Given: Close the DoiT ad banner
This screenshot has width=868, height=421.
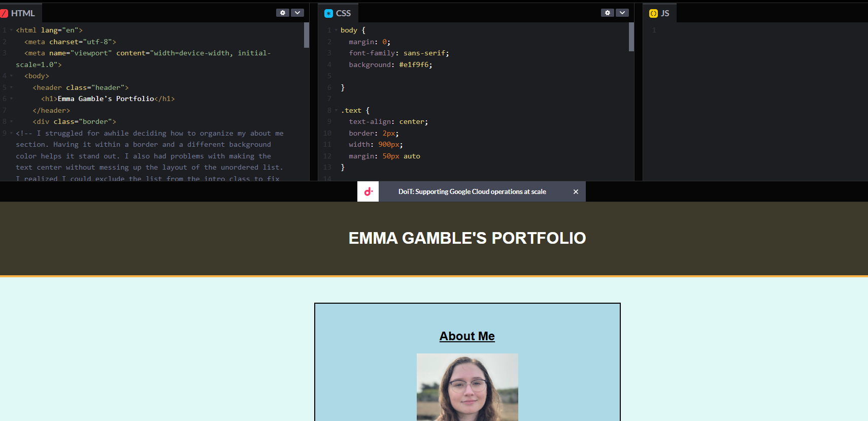Looking at the screenshot, I should click(x=576, y=191).
